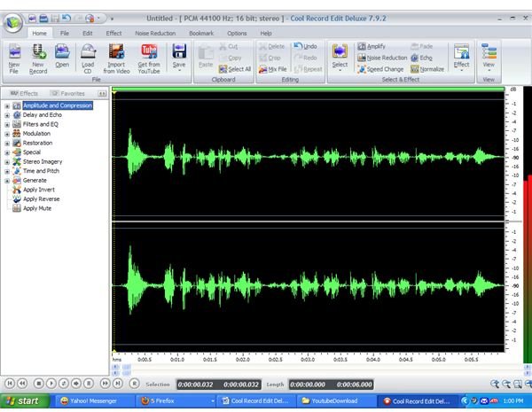Switch to the Home ribbon tab
The image size is (532, 412).
[x=39, y=34]
